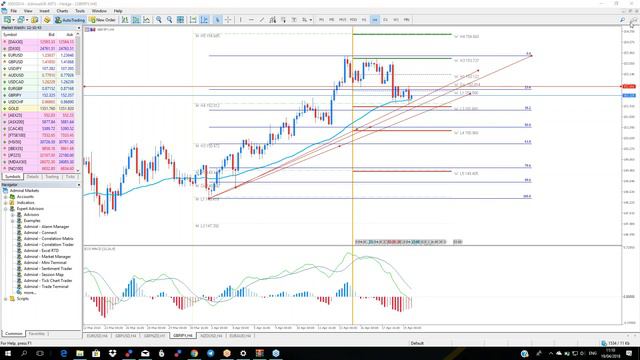Open the new chart dropdown arrow
The width and height of the screenshot is (640, 360).
coord(13,20)
